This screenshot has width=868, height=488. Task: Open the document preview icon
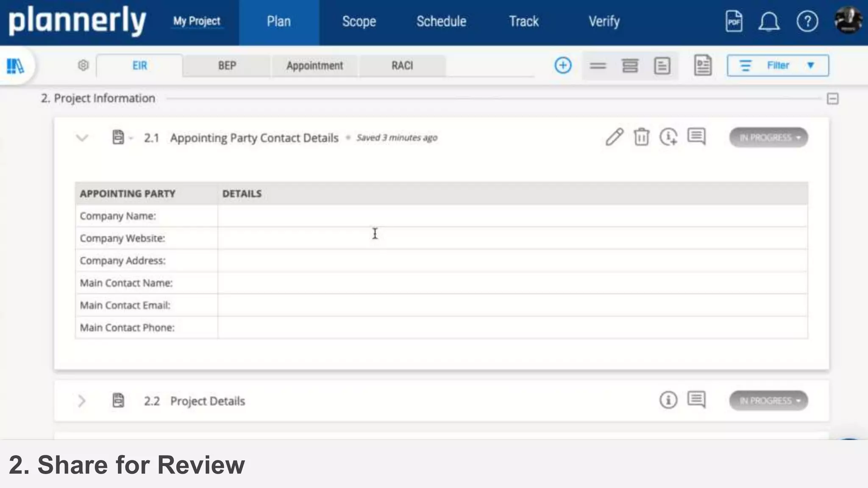pos(703,65)
